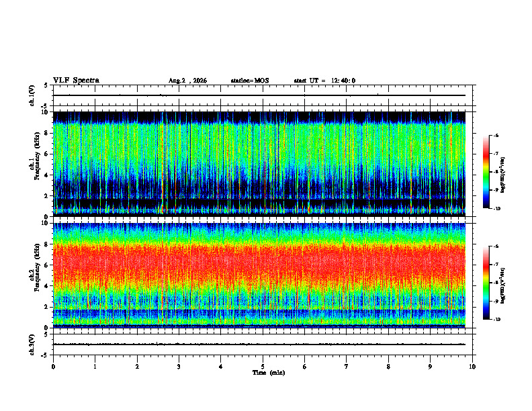The image size is (532, 411).
Task: Click the red band of the ch.2 spectrogram
Action: click(x=259, y=261)
